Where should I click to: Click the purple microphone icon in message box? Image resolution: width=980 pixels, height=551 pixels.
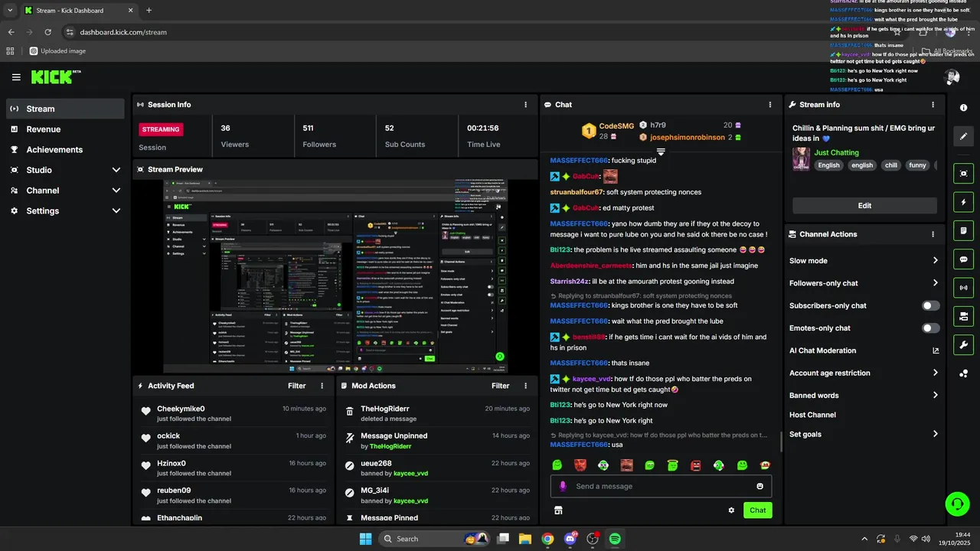coord(563,486)
